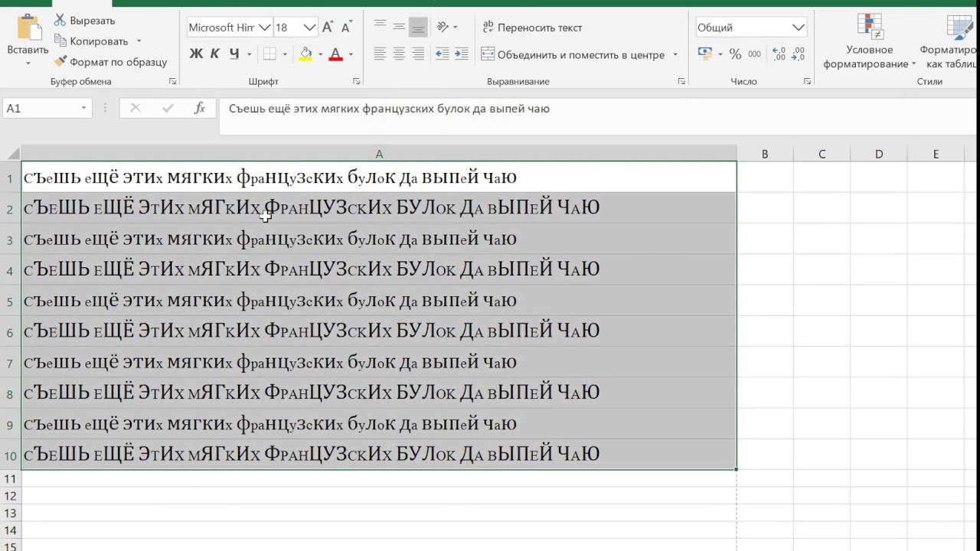Increase decimal places icon
The height and width of the screenshot is (551, 980).
(x=779, y=54)
